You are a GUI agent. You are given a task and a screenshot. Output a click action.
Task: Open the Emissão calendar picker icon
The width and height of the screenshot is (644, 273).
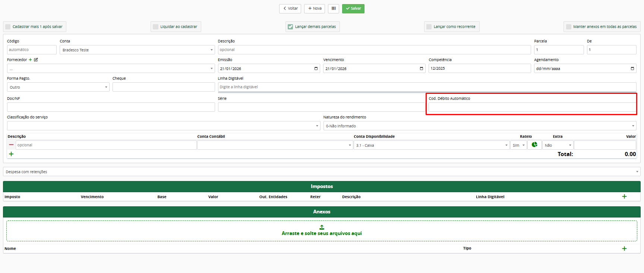[316, 69]
